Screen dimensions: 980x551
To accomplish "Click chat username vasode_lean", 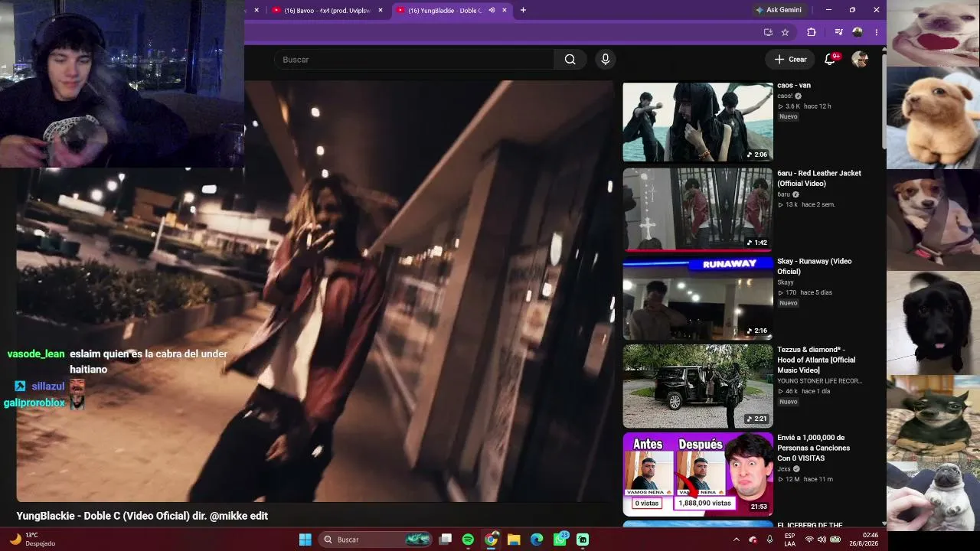I will 36,354.
